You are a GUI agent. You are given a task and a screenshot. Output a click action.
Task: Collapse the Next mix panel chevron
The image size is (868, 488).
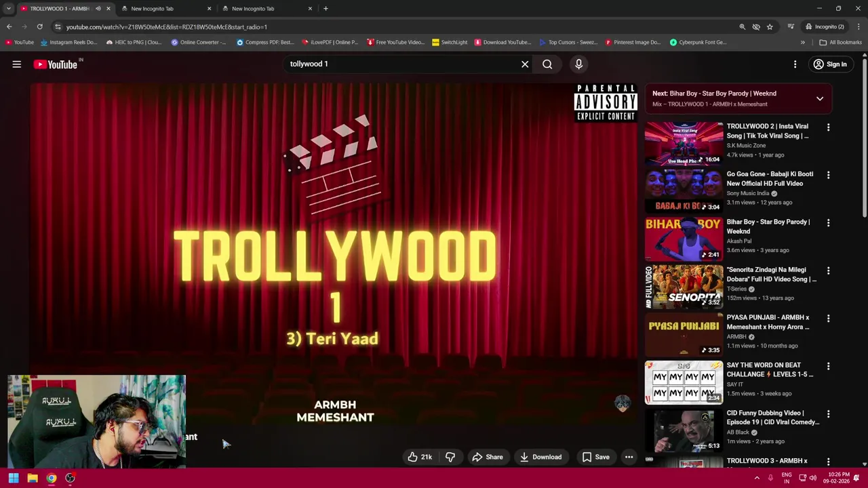tap(820, 99)
